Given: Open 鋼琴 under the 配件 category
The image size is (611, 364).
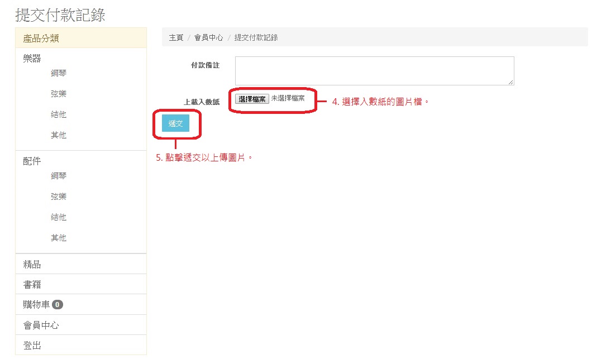Looking at the screenshot, I should pyautogui.click(x=59, y=176).
